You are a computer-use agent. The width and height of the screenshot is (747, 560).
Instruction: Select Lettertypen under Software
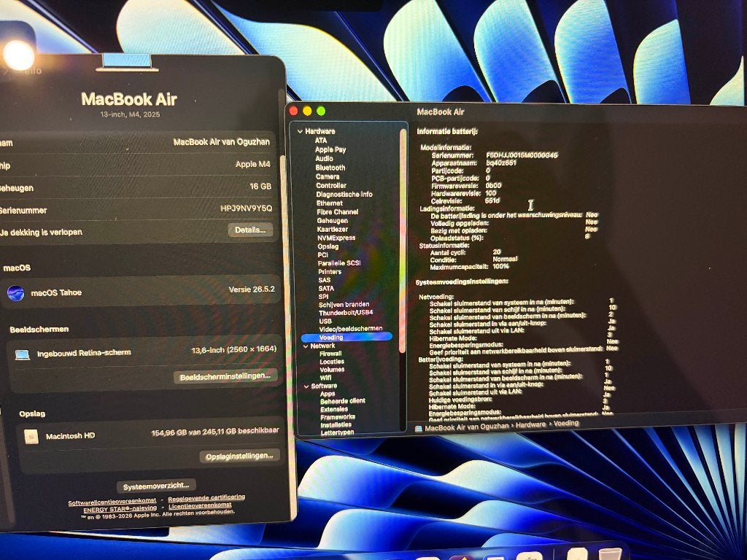[x=337, y=433]
